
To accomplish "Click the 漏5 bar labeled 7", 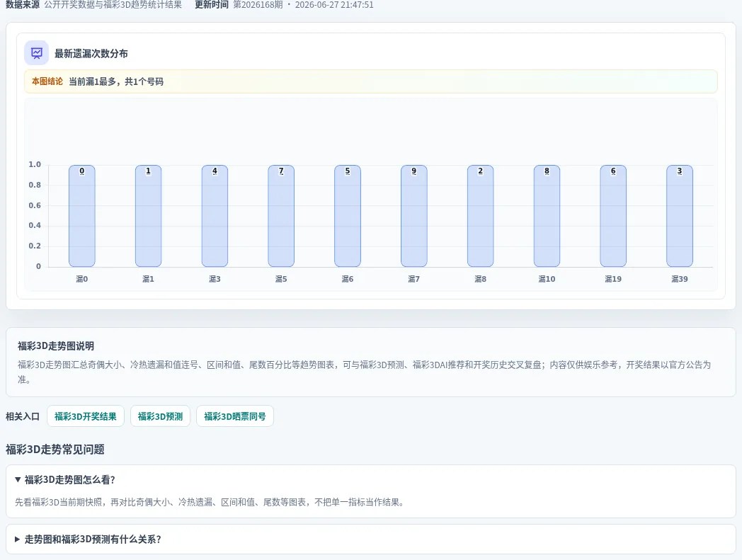I will (281, 216).
